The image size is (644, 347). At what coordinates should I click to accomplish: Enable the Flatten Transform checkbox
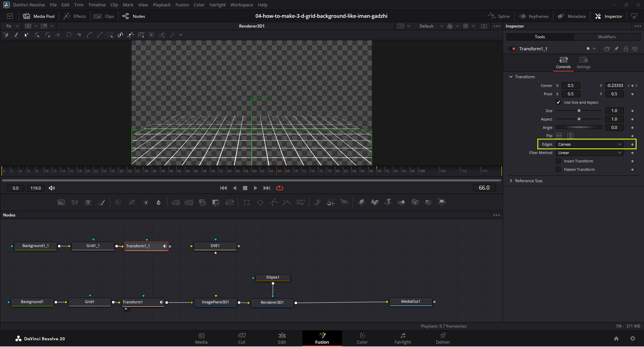pos(558,169)
